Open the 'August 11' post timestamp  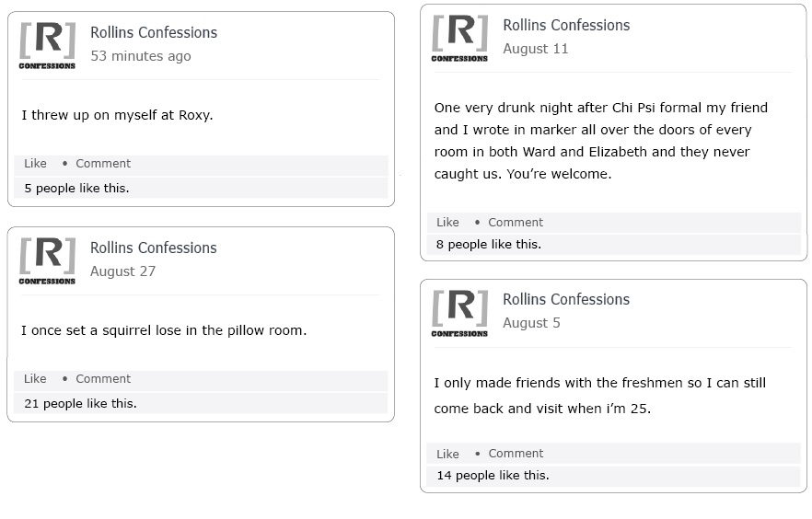tap(535, 49)
